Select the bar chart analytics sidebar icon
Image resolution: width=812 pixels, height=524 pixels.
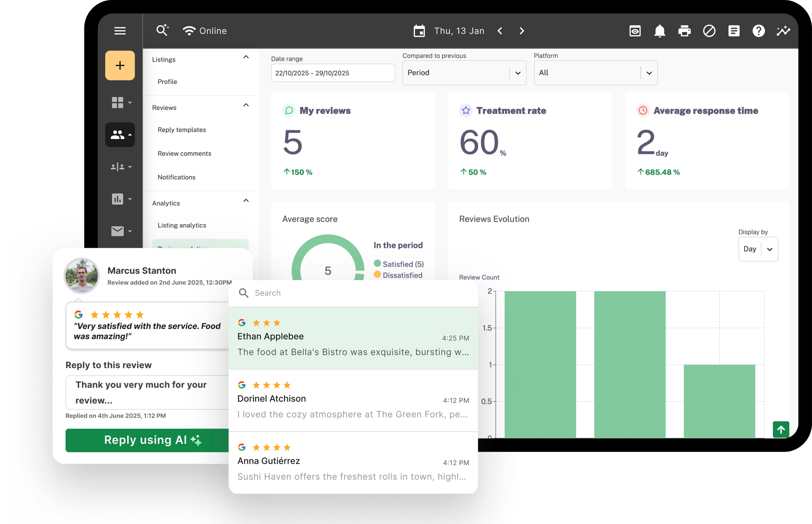pyautogui.click(x=117, y=199)
